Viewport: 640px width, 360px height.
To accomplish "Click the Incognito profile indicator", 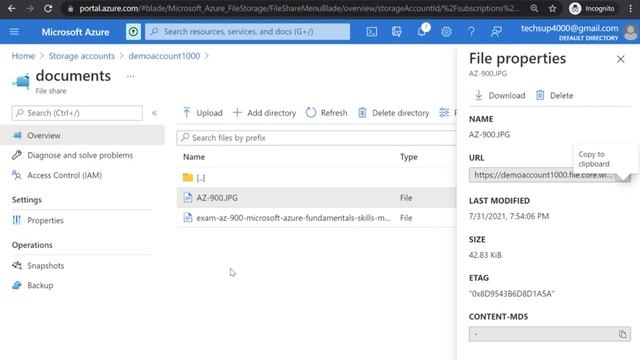I will click(x=592, y=9).
